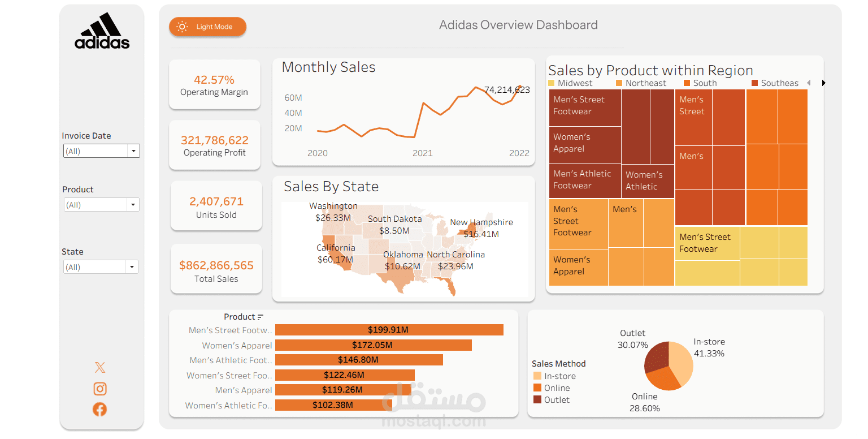Click the Online 28.60% pie label
The image size is (868, 439).
tap(645, 402)
